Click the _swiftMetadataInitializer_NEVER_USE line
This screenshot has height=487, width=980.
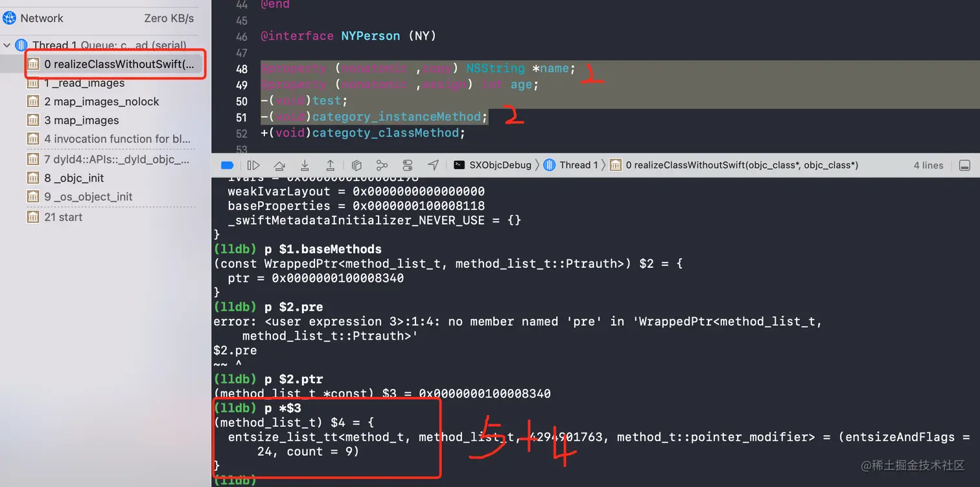374,220
